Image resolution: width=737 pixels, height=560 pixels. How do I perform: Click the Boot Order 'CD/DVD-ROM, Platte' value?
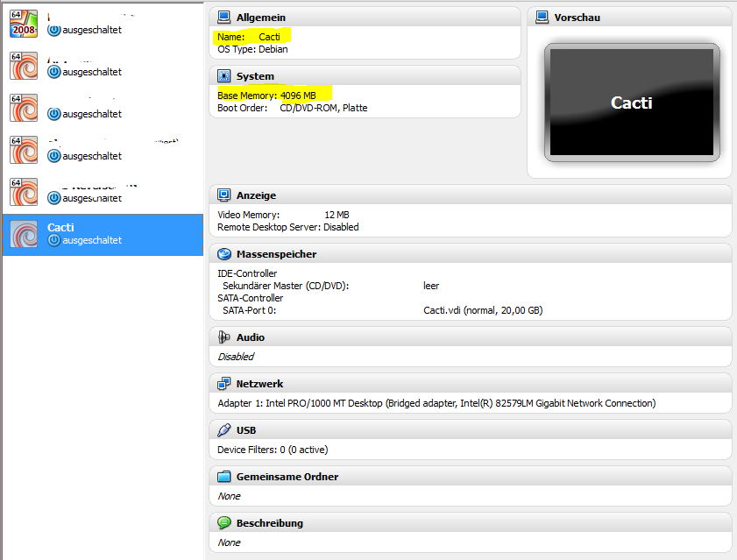tap(323, 108)
